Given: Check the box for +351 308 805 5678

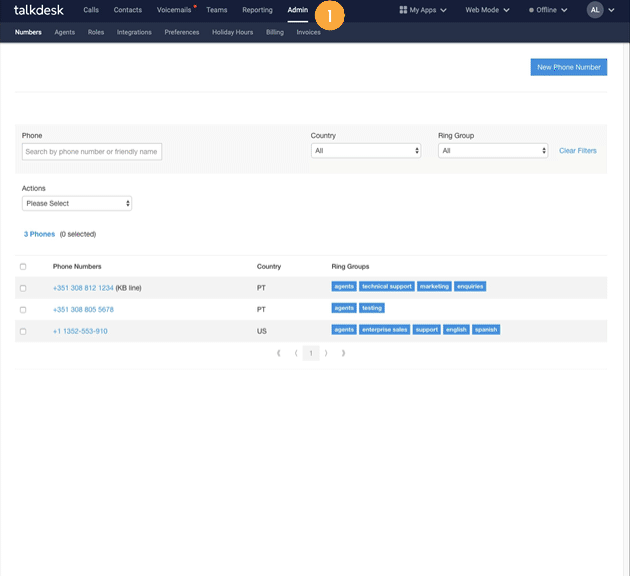Looking at the screenshot, I should 23,310.
